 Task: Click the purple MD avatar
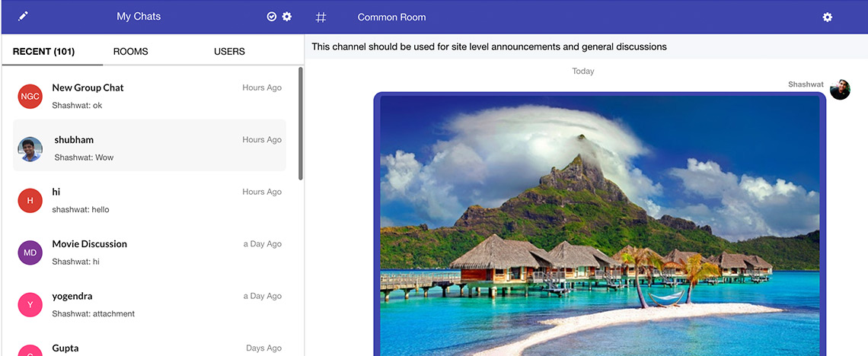pyautogui.click(x=30, y=253)
